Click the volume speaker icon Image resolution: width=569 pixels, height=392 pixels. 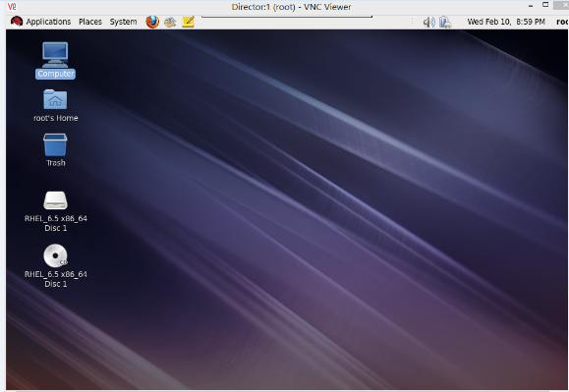coord(428,23)
